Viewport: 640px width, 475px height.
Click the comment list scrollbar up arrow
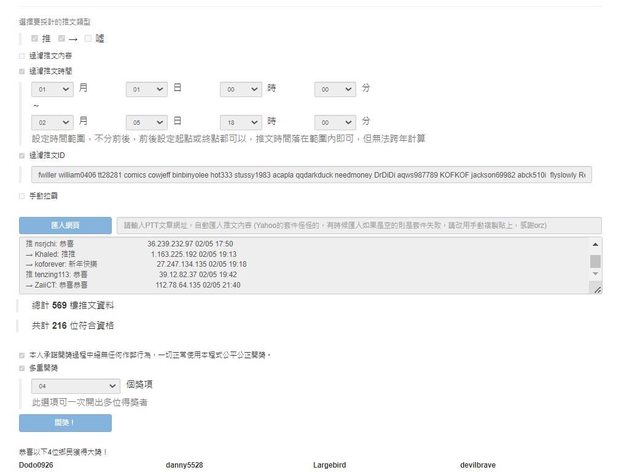596,246
